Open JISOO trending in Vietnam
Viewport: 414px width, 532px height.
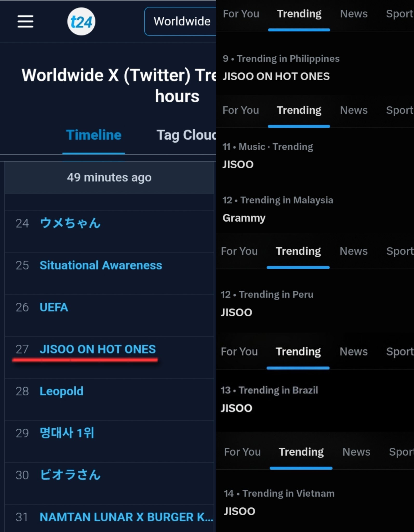[x=239, y=511]
